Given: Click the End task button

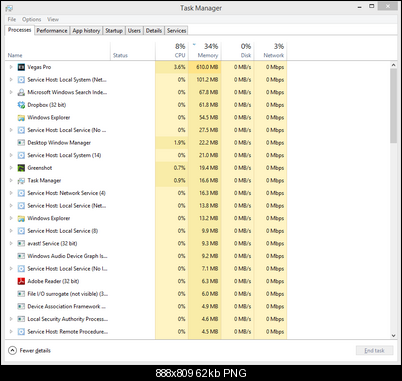Looking at the screenshot, I should pos(374,351).
